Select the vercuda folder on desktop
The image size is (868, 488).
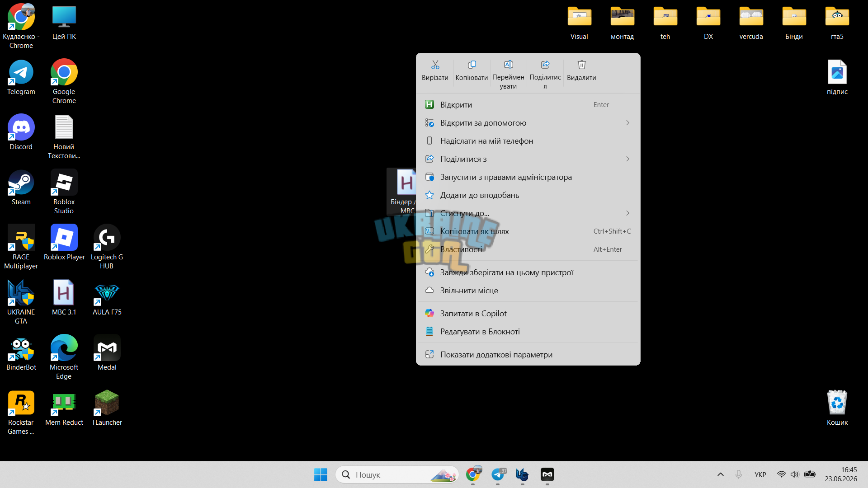pyautogui.click(x=751, y=23)
